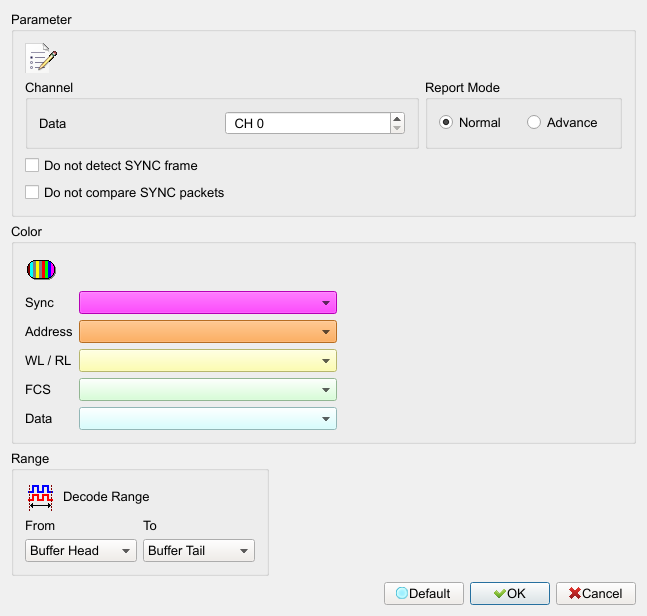
Task: Open the WL / RL color dropdown
Action: [208, 361]
